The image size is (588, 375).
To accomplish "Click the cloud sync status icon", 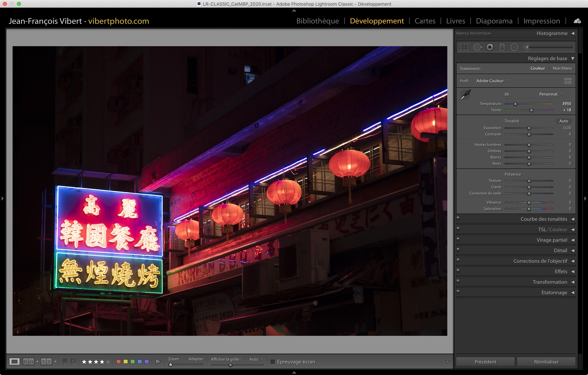I will (577, 21).
